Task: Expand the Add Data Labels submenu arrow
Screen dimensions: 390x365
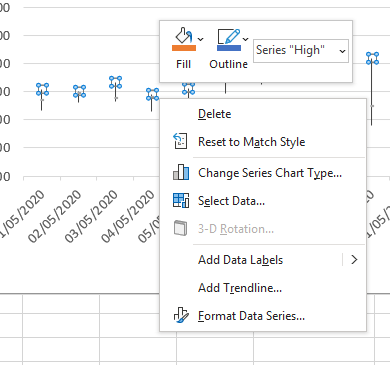Action: [354, 259]
